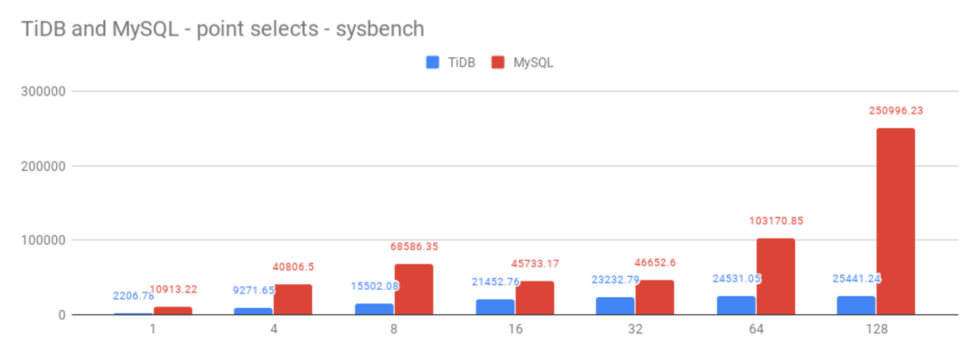Viewport: 980px width, 347px height.
Task: Select the MySQL bar at 32 threads
Action: pyautogui.click(x=654, y=297)
